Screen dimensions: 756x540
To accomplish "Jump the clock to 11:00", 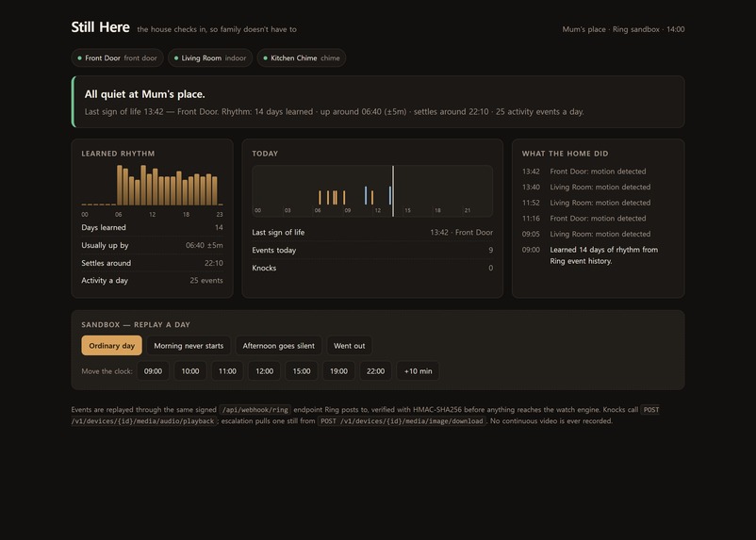I will click(227, 371).
